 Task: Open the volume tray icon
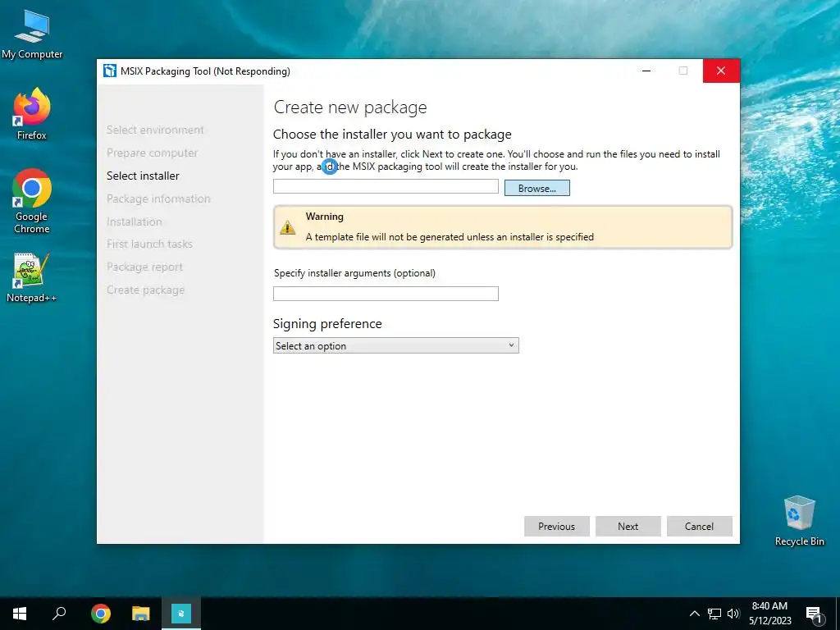tap(733, 614)
